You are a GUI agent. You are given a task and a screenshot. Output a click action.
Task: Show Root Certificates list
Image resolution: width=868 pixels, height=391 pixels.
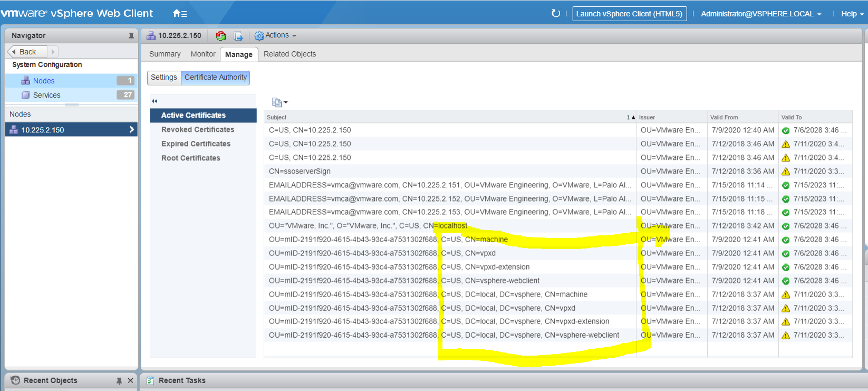click(203, 158)
